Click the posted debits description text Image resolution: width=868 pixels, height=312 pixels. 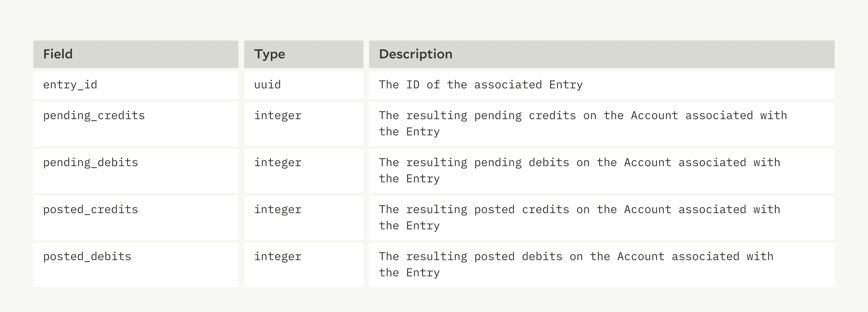(x=576, y=265)
